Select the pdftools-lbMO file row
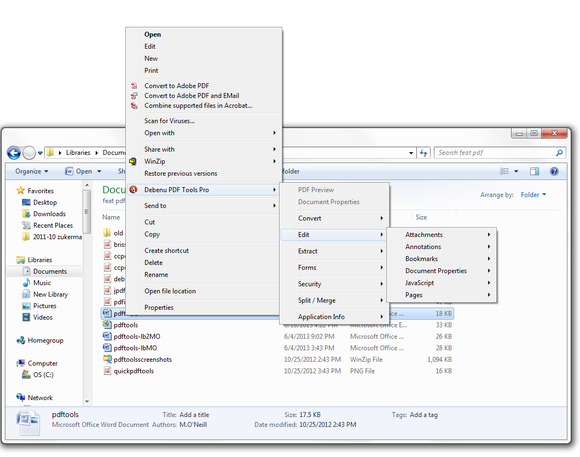 pyautogui.click(x=277, y=348)
